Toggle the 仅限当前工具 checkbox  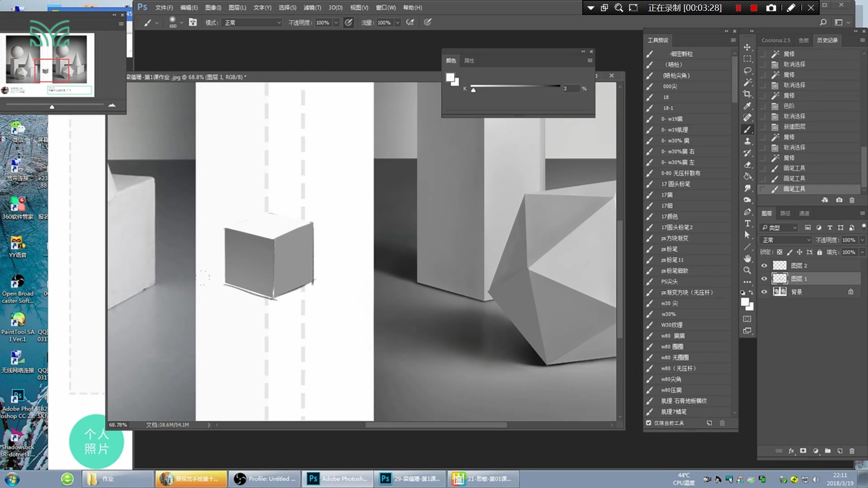(x=649, y=423)
